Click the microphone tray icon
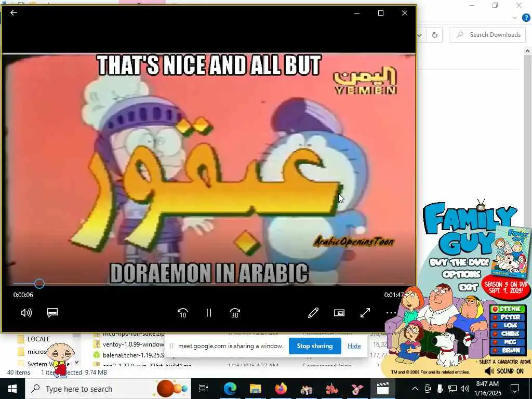The width and height of the screenshot is (532, 399). tap(440, 389)
